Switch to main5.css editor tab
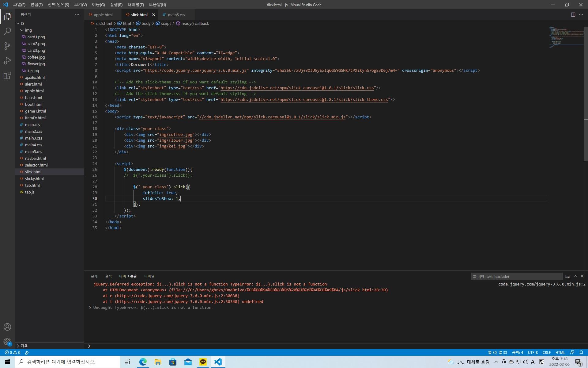Viewport: 588px width, 368px height. 176,15
